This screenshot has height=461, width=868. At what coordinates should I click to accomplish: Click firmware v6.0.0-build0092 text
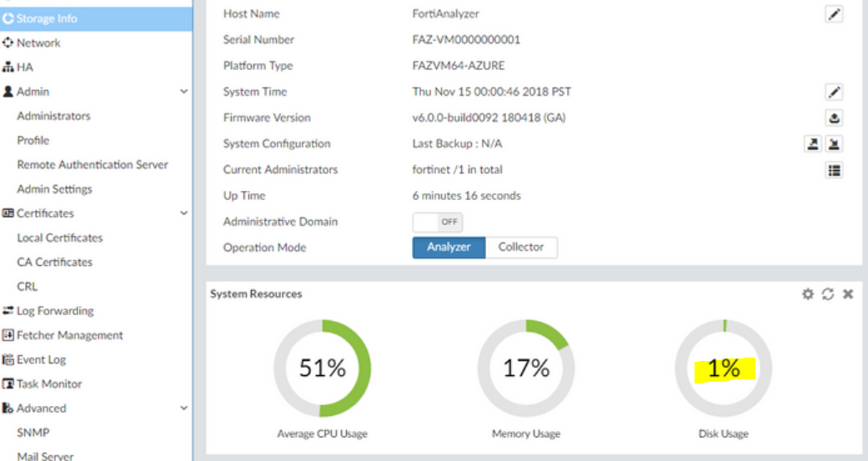[489, 118]
